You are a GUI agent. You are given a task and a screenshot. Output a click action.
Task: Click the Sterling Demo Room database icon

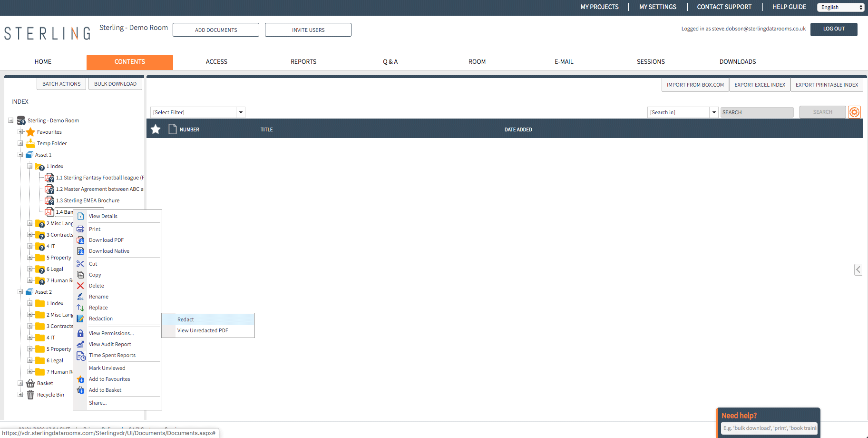[x=21, y=120]
